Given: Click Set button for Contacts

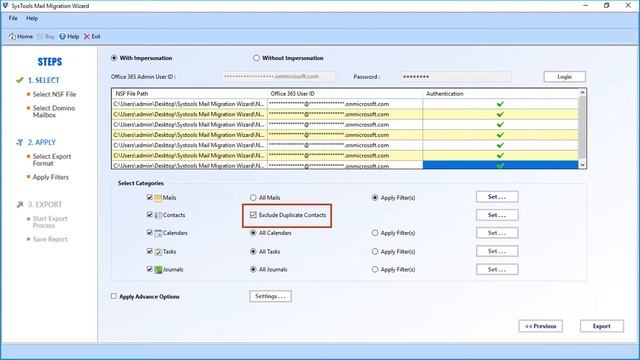Looking at the screenshot, I should click(497, 215).
